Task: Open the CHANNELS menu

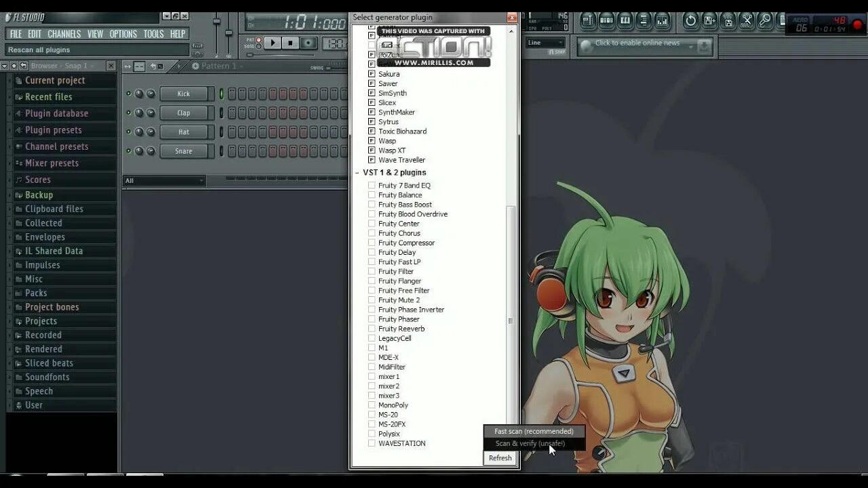Action: point(64,34)
